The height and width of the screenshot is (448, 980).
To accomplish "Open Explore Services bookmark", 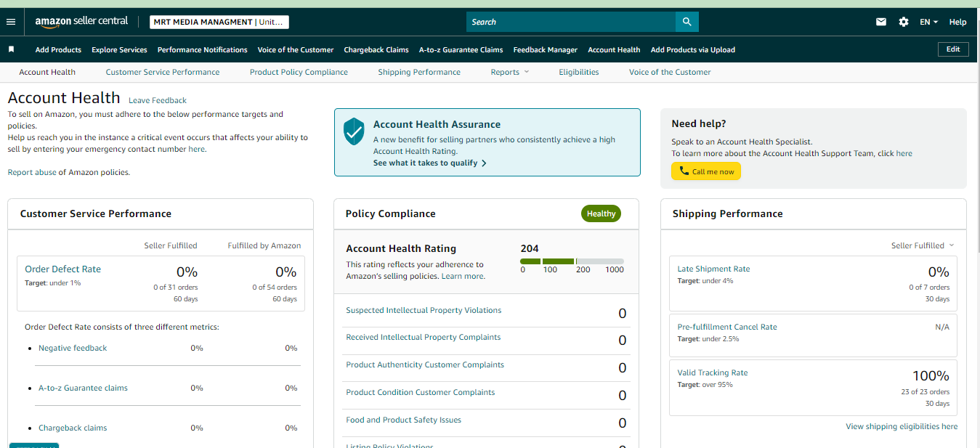I will click(119, 49).
